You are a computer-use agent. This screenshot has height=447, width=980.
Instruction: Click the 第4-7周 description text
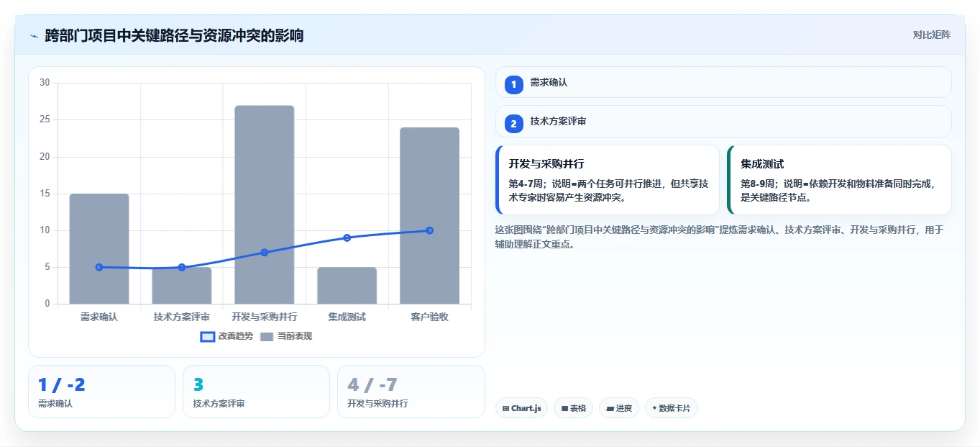coord(608,190)
